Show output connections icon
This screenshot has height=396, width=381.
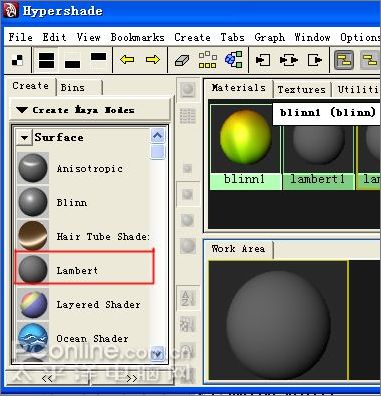315,60
